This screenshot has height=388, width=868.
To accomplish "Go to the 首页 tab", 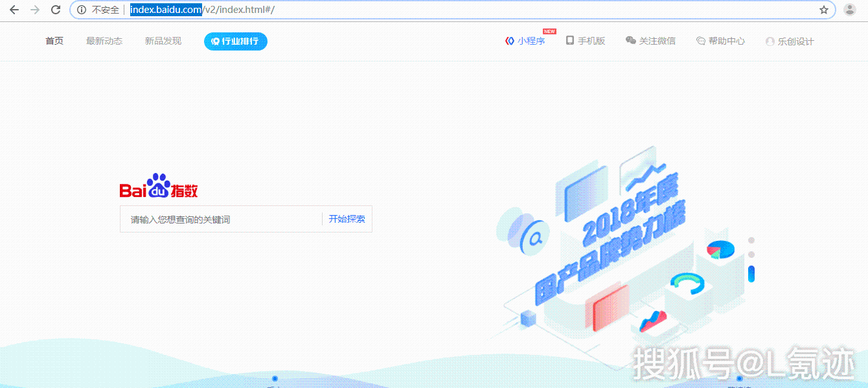I will tap(54, 41).
